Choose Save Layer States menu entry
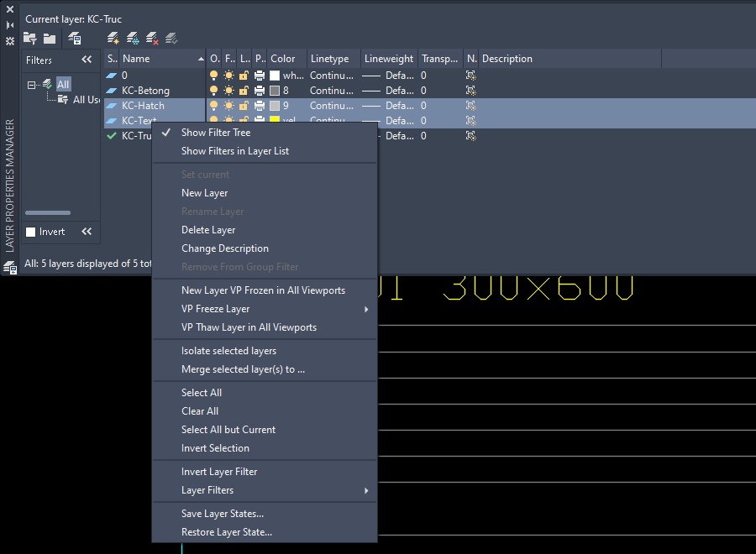 pos(265,514)
